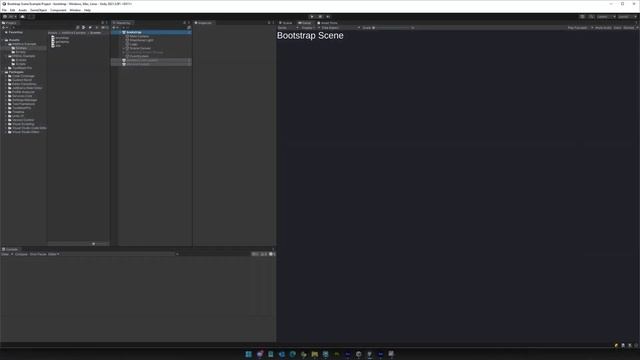The image size is (640, 360).
Task: Select the Main Camera object in Hierarchy
Action: (138, 36)
